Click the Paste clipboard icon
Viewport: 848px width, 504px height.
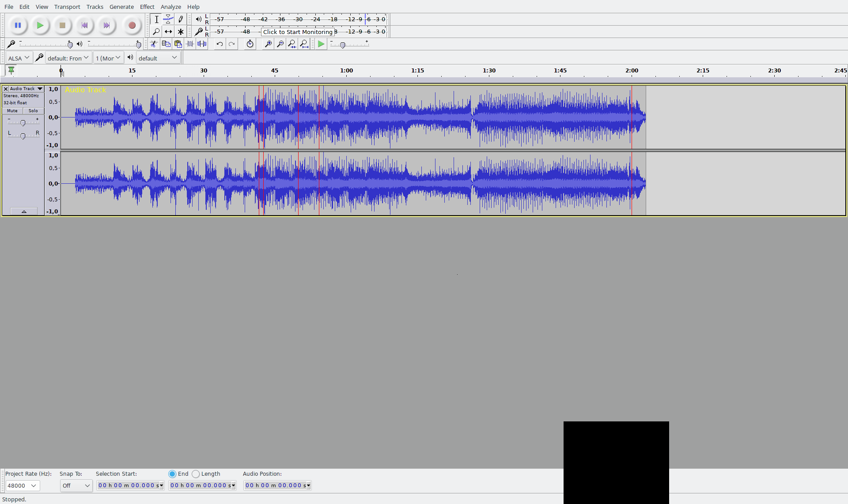[x=178, y=44]
